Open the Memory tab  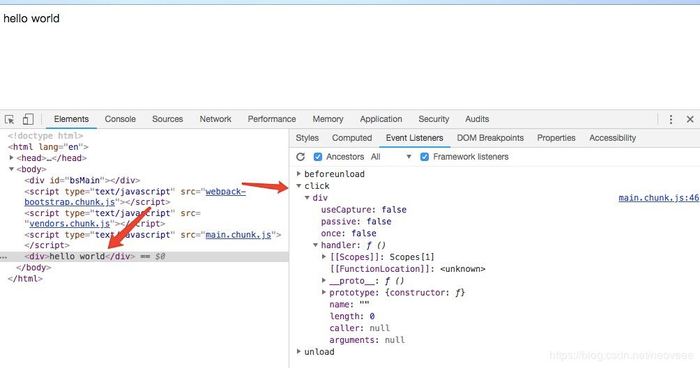point(328,119)
